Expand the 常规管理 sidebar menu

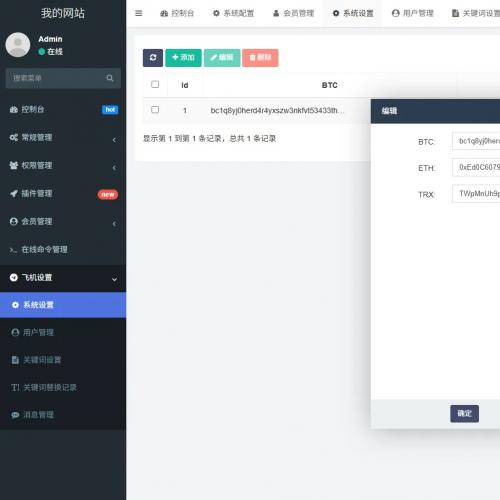point(63,137)
